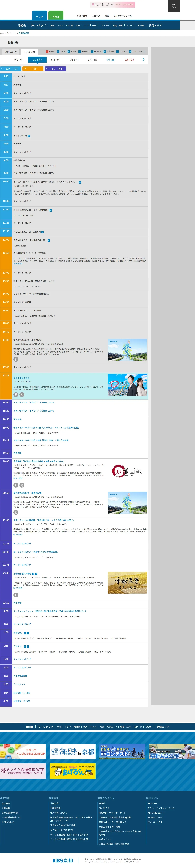Open 22:00 新・ええじゃないか link
Image resolution: width=195 pixels, height=868 pixels.
pyautogui.click(x=36, y=552)
